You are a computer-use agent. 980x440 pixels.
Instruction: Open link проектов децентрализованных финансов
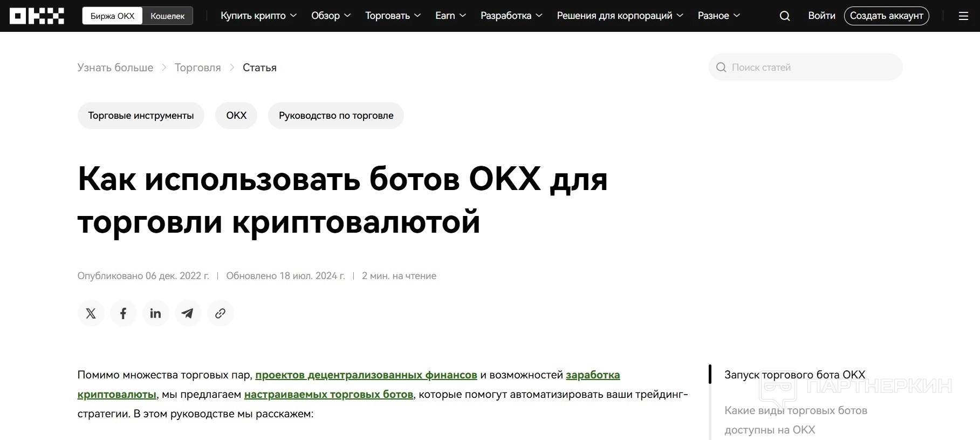tap(366, 375)
